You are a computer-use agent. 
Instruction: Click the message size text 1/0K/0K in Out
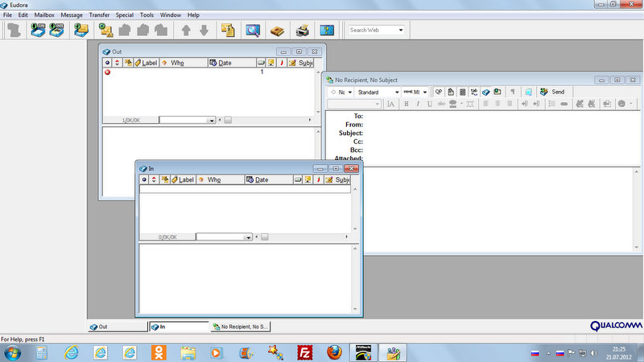[131, 120]
